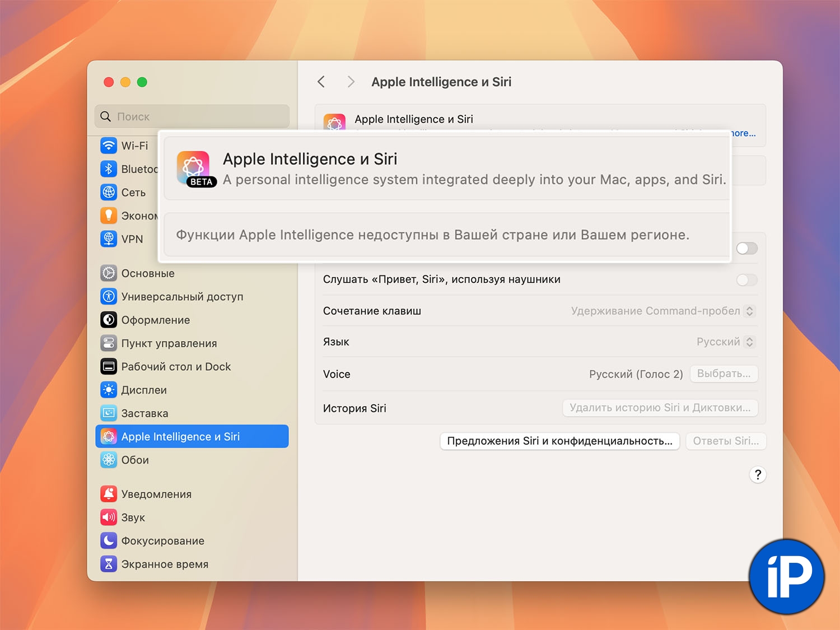Click the Удалить историю Siri и Диктовки button
Viewport: 840px width, 630px height.
[660, 408]
